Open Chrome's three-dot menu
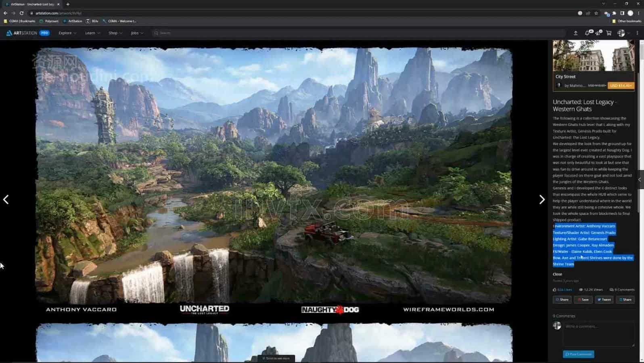Image resolution: width=644 pixels, height=363 pixels. point(638,13)
